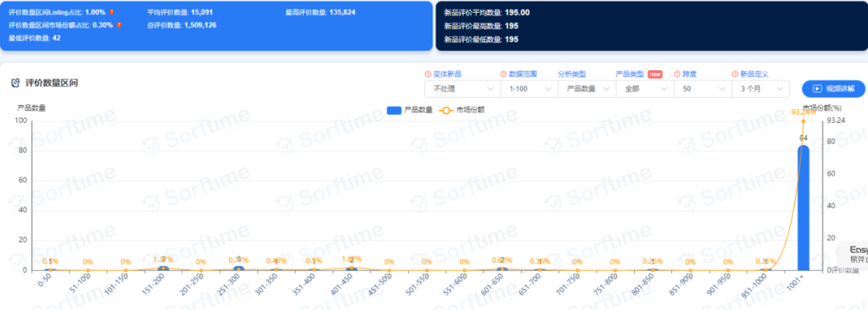
Task: Click the help icon beside 变体新品
Action: point(428,74)
